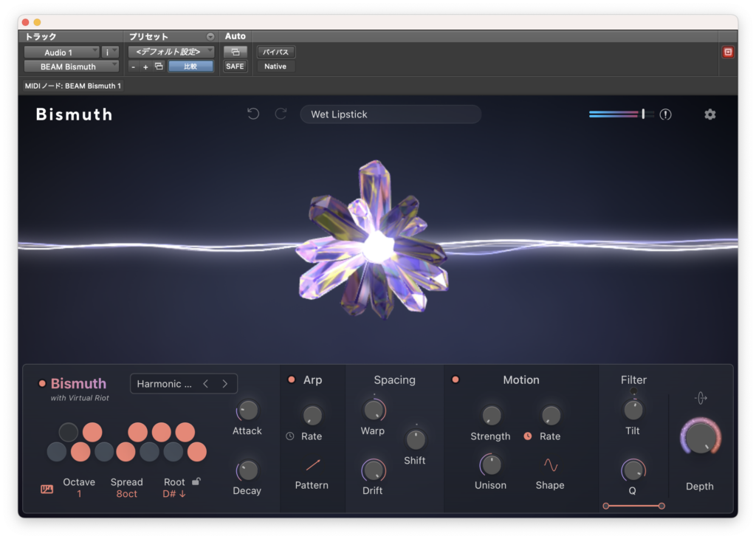Screen dimensions: 756x539
Task: Click the exclamation limiter icon
Action: coord(665,114)
